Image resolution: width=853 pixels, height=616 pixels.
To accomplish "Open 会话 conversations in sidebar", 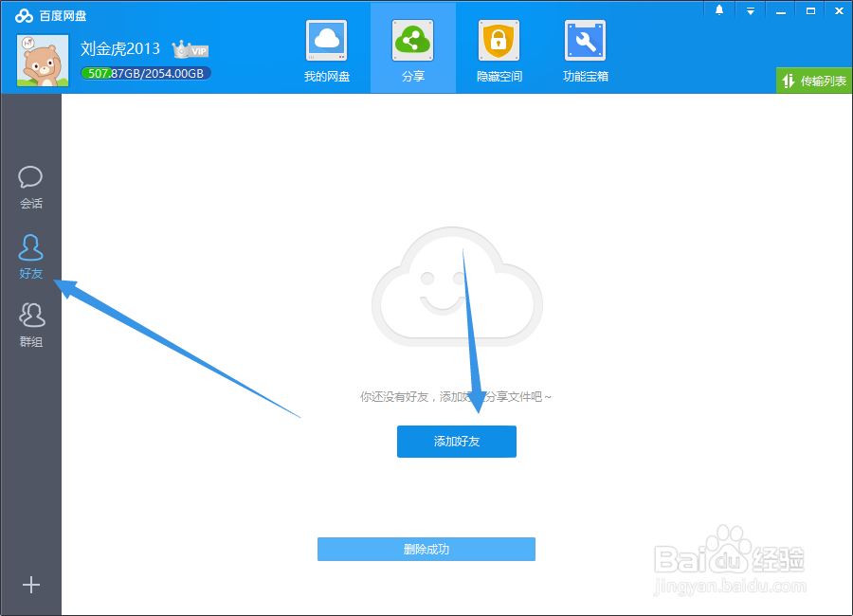I will coord(31,188).
